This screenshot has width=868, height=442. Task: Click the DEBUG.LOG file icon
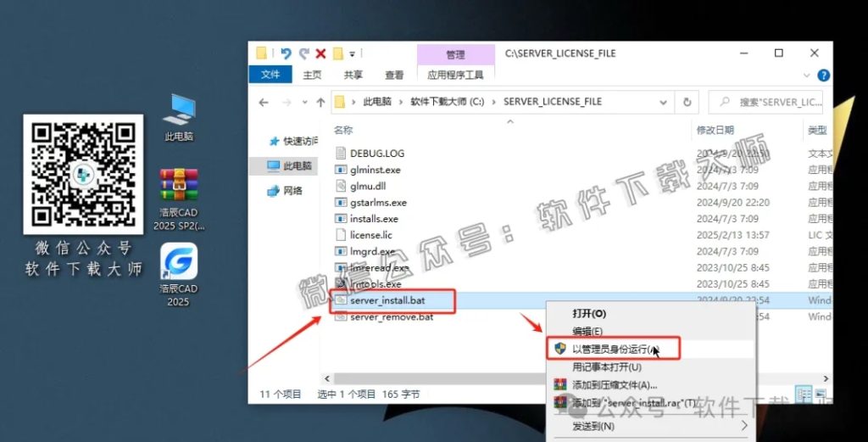[x=341, y=154]
